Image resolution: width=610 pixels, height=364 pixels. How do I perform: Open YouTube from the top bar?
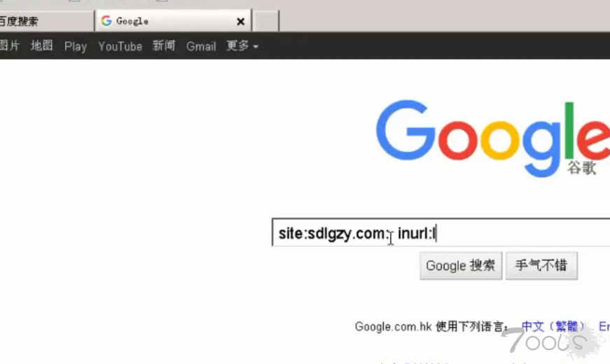[x=120, y=46]
